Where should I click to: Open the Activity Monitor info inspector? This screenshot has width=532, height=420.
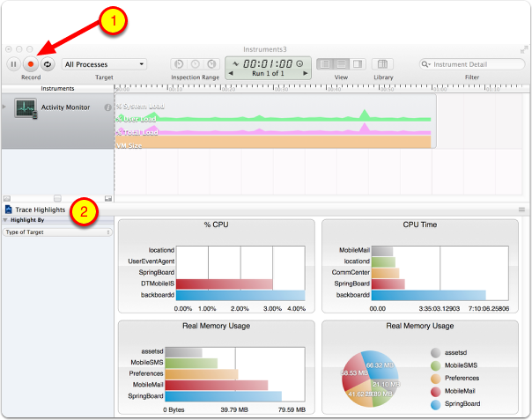tap(107, 108)
